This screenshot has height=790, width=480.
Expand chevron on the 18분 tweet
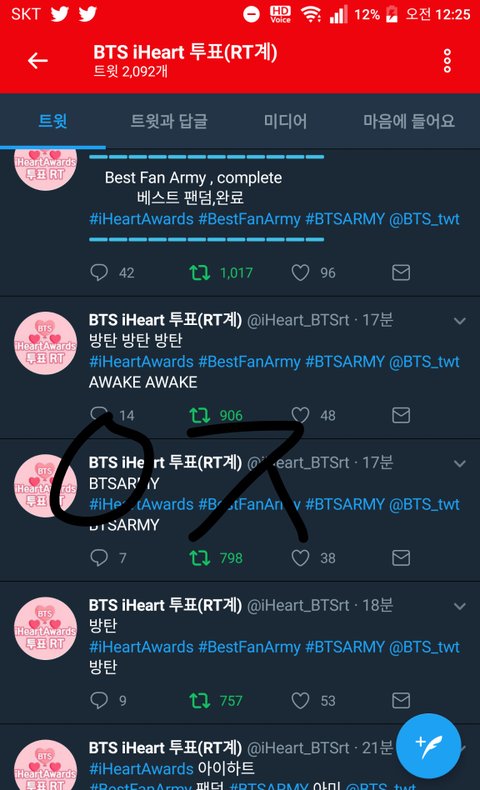point(459,606)
